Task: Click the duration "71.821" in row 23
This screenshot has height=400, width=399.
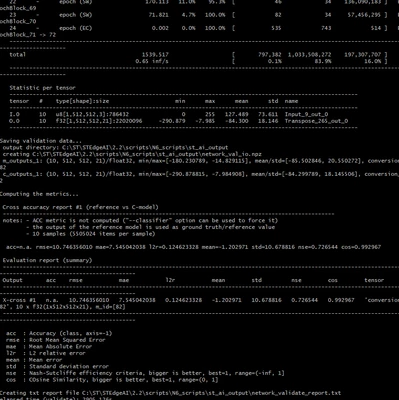Action: tap(159, 15)
